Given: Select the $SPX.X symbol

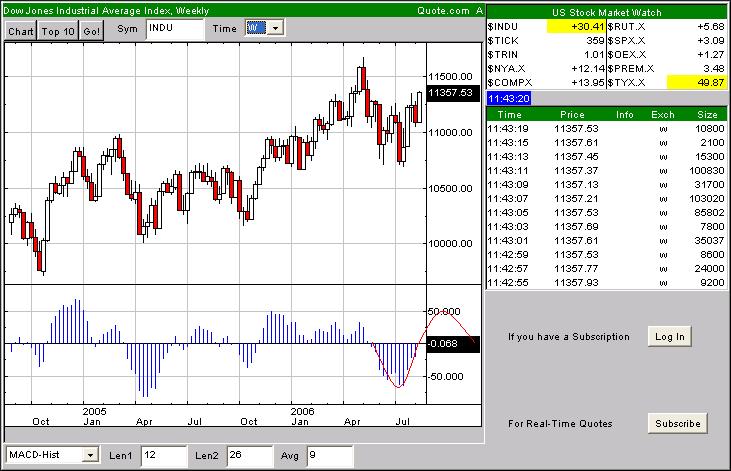Looking at the screenshot, I should tap(627, 41).
